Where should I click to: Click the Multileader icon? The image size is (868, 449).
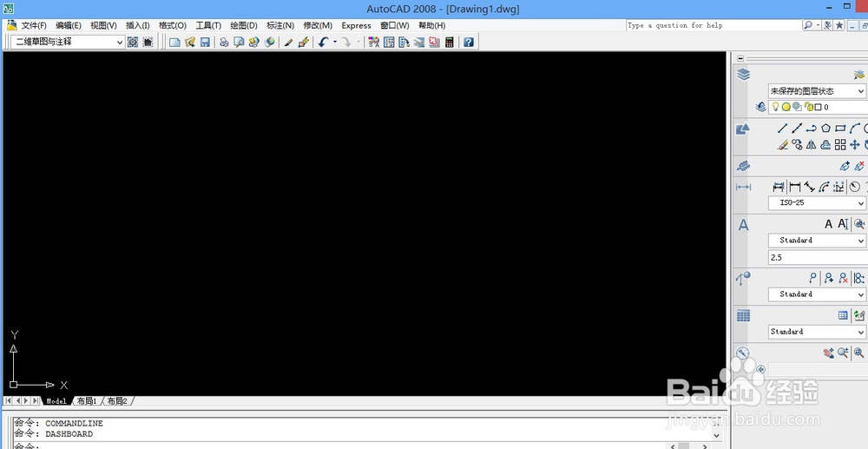point(812,278)
